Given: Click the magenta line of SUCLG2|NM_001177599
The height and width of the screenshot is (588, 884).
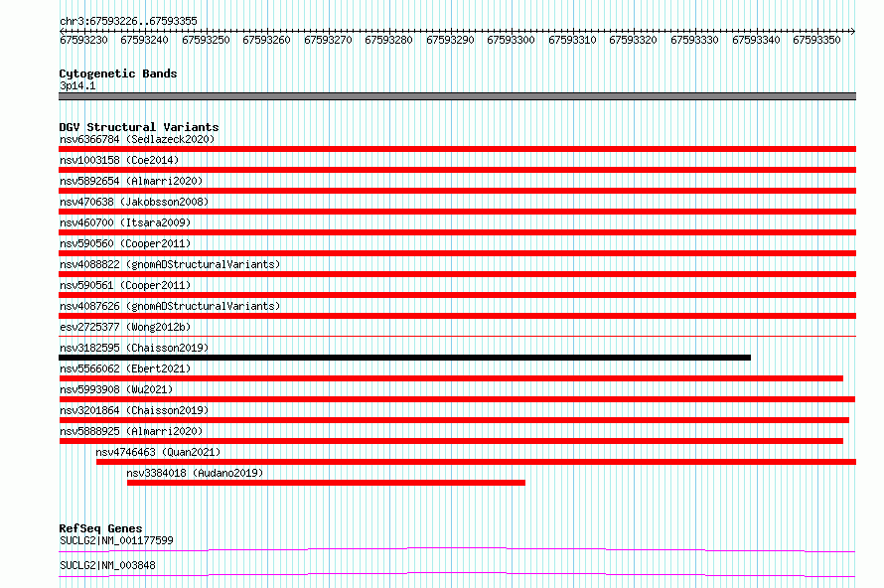Looking at the screenshot, I should (x=457, y=549).
